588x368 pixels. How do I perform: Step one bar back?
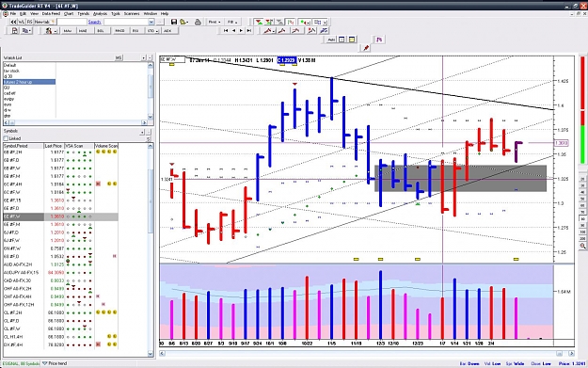point(233,31)
